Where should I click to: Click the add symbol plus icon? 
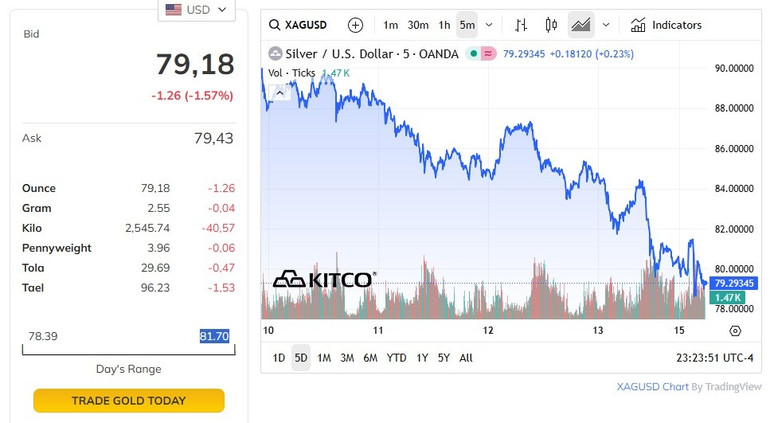pyautogui.click(x=355, y=25)
